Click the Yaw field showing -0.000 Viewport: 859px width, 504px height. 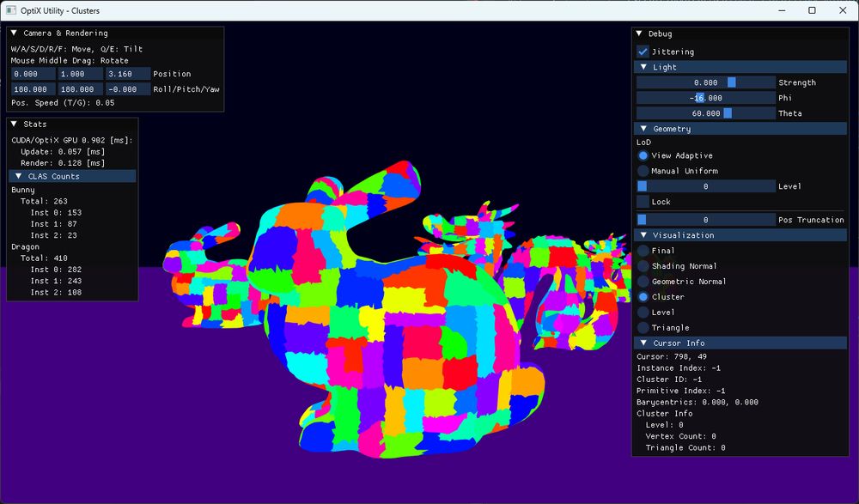pos(128,88)
